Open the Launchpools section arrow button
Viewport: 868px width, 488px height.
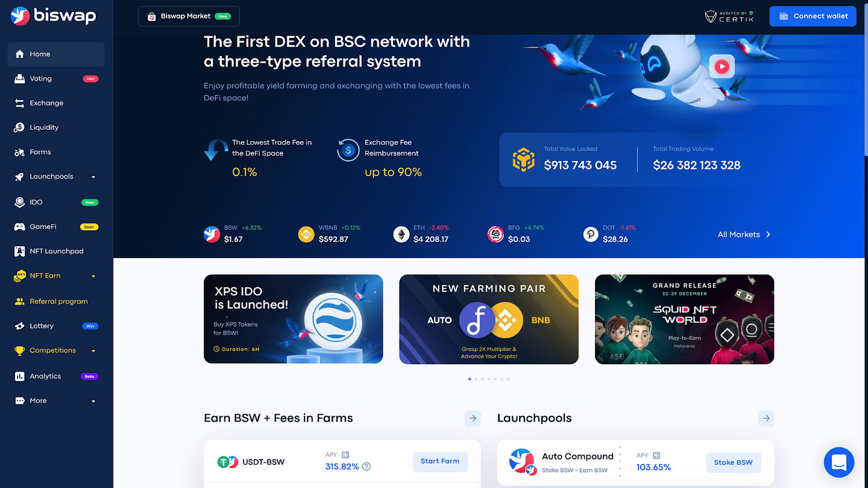(x=766, y=418)
